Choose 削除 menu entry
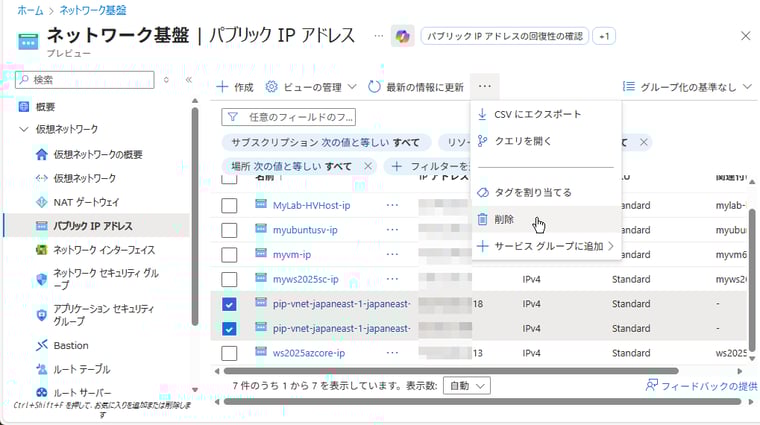The height and width of the screenshot is (425, 760). (546, 220)
